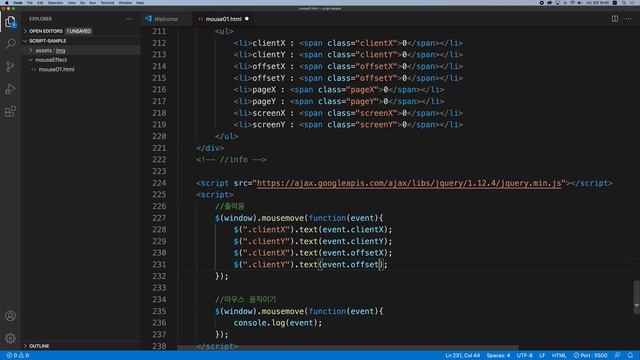Click the 1 UNSAVED badge

tap(79, 31)
